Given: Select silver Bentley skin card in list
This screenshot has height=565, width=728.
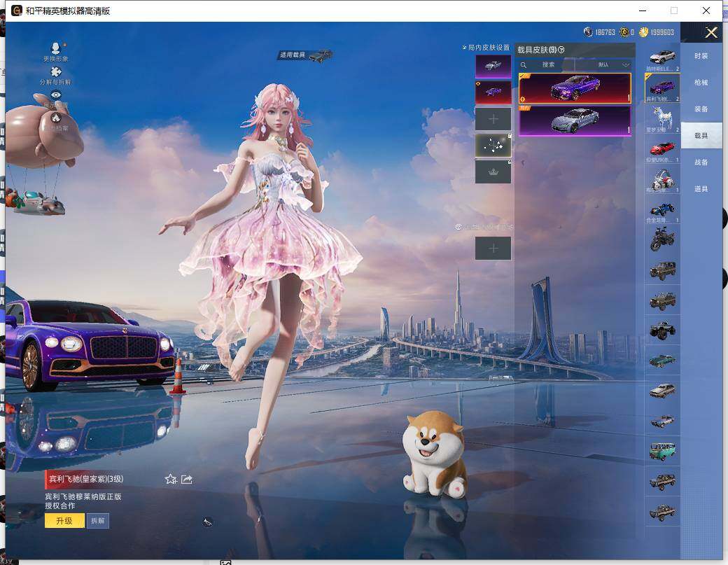Looking at the screenshot, I should point(575,120).
